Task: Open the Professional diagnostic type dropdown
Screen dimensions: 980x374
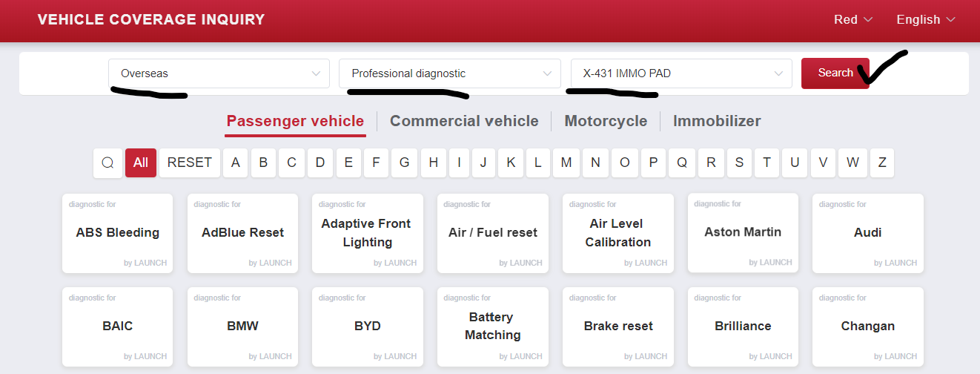Action: pos(450,73)
